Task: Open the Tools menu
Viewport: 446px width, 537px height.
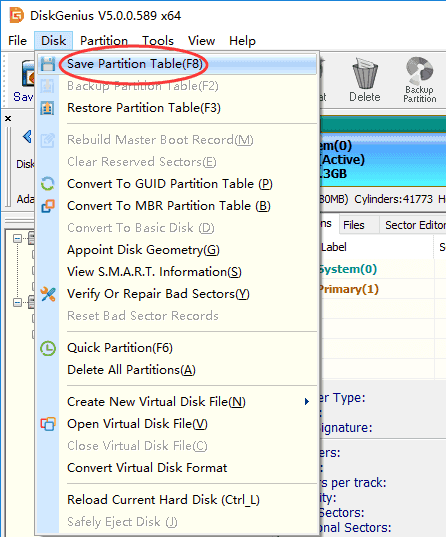Action: pyautogui.click(x=158, y=41)
